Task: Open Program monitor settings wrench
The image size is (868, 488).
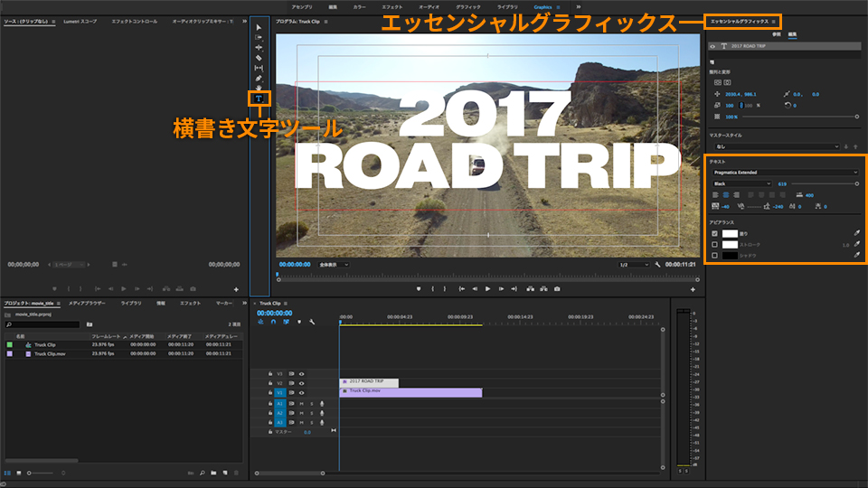Action: tap(657, 265)
